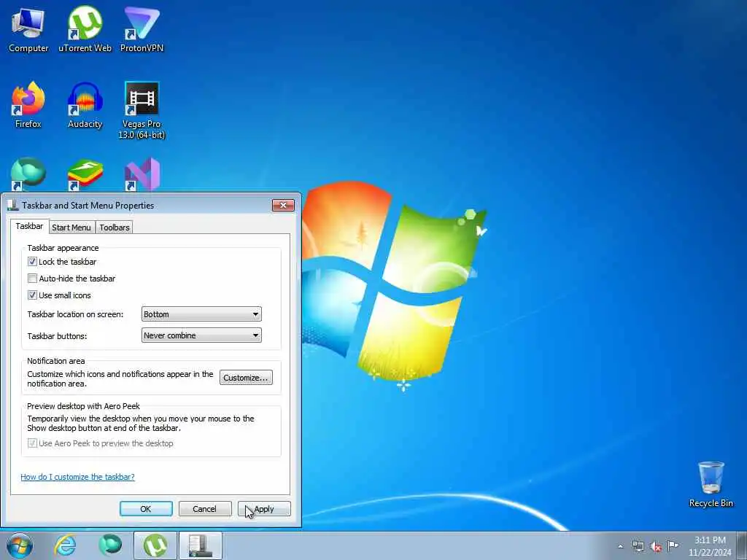The image size is (747, 560).
Task: Select the uTorrent Web desktop shortcut
Action: tap(85, 29)
